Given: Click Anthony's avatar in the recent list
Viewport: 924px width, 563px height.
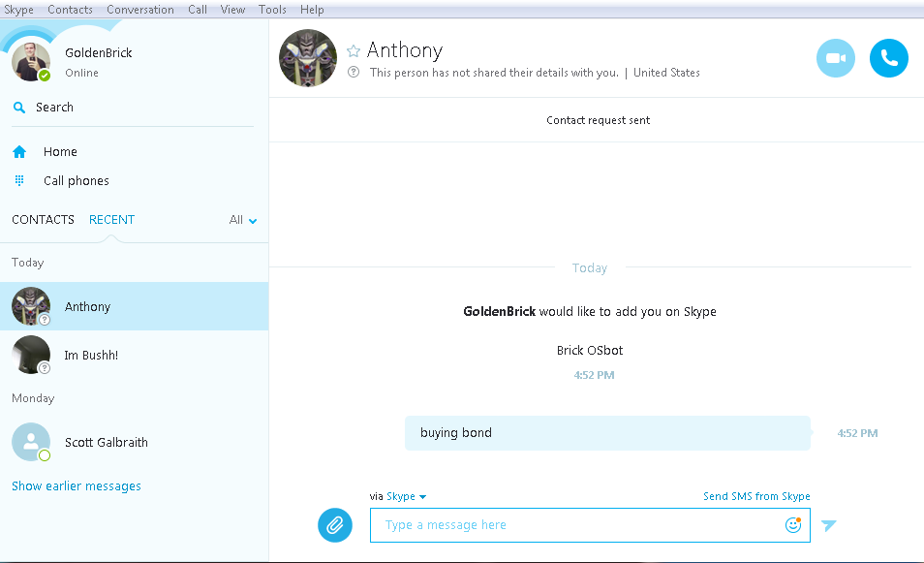Looking at the screenshot, I should click(31, 306).
